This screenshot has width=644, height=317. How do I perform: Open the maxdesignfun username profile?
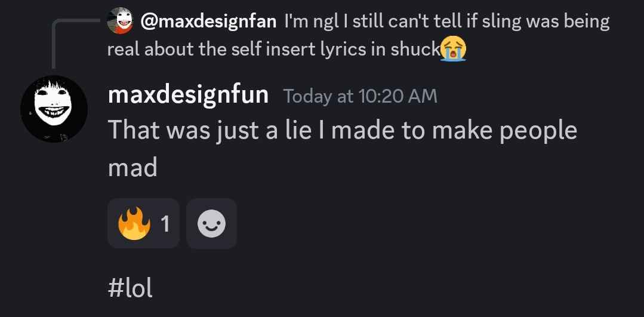[x=188, y=95]
